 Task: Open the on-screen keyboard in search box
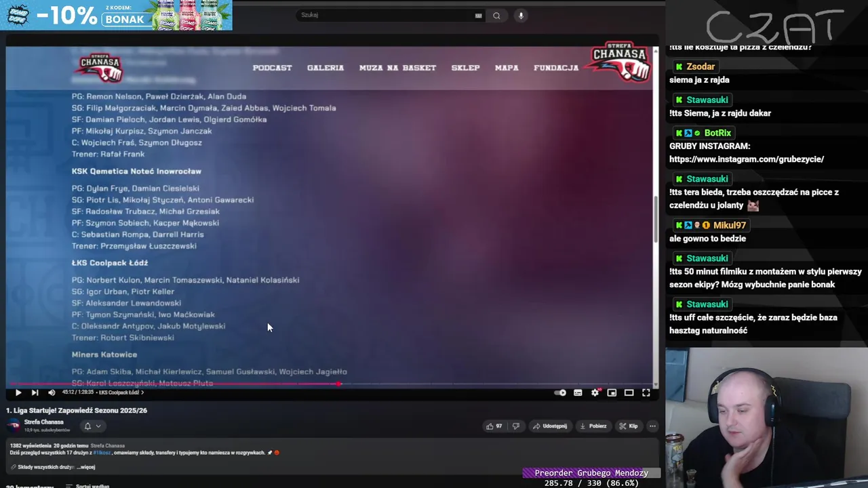479,16
